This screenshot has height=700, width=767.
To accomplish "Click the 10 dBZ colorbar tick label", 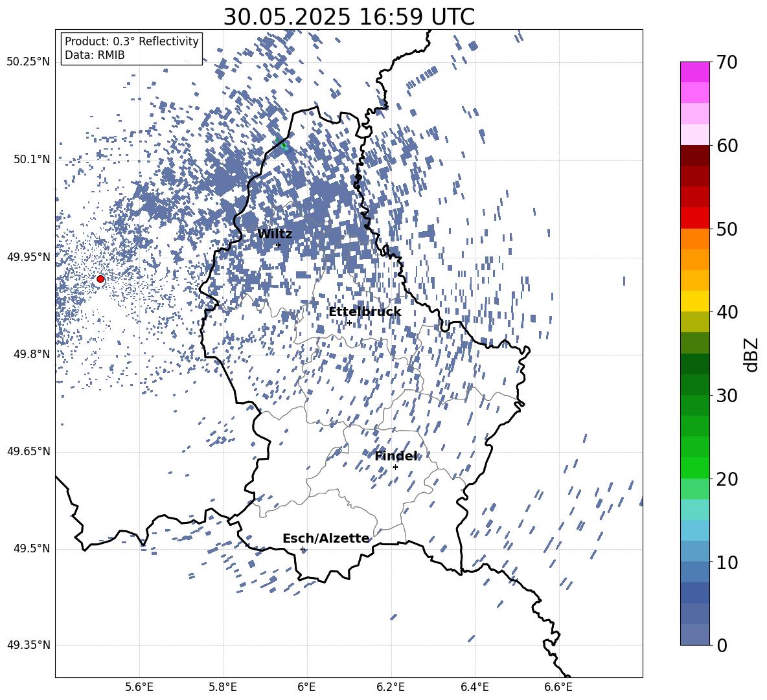I will coord(727,562).
